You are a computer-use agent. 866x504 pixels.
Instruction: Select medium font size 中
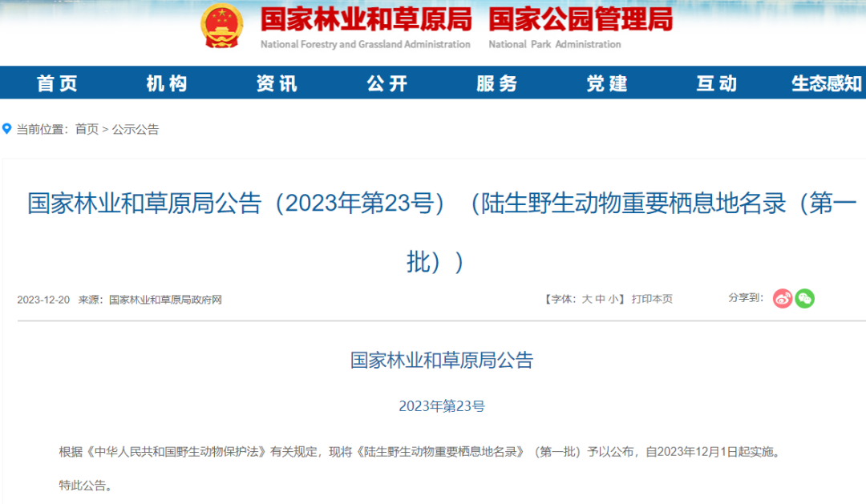tap(598, 298)
